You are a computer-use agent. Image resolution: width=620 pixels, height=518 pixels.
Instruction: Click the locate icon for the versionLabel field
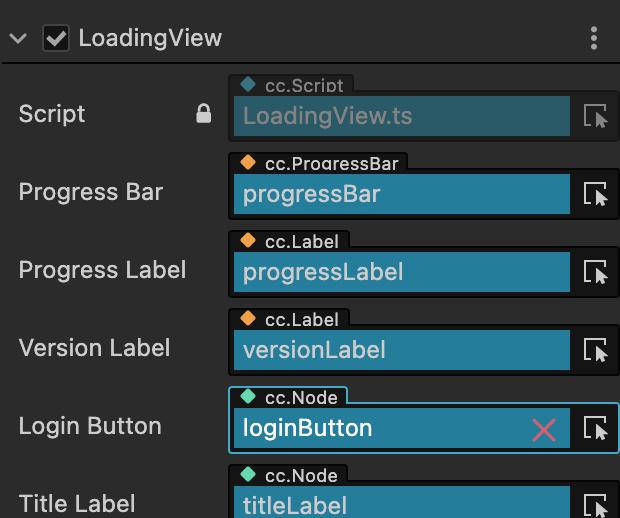pos(596,350)
